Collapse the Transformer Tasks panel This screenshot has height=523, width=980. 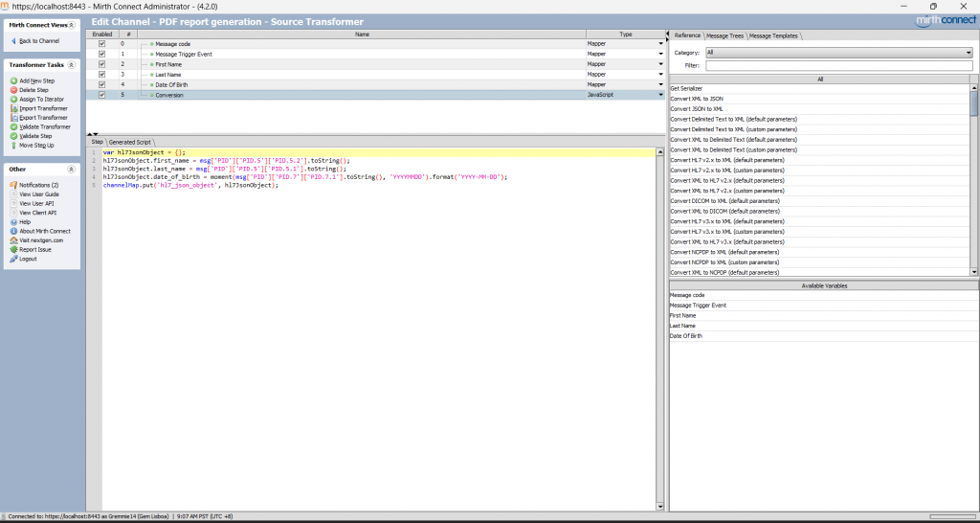coord(72,65)
